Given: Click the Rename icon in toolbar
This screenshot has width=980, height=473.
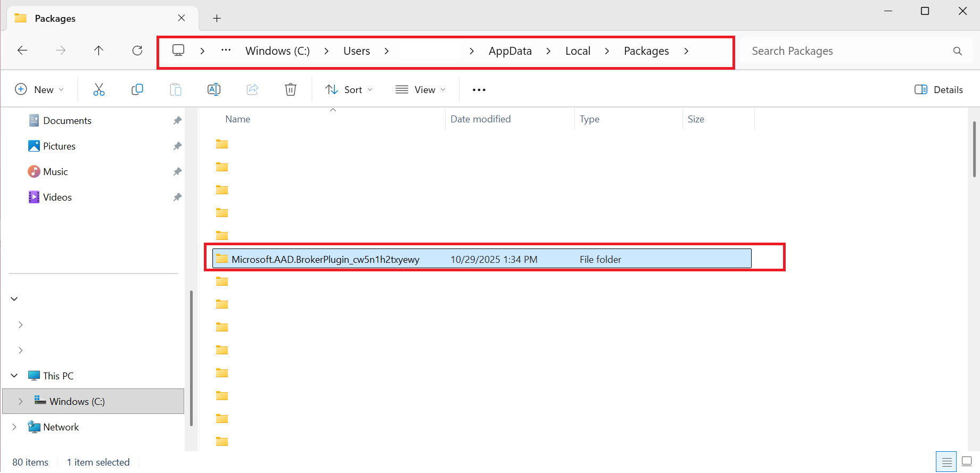Looking at the screenshot, I should tap(214, 89).
